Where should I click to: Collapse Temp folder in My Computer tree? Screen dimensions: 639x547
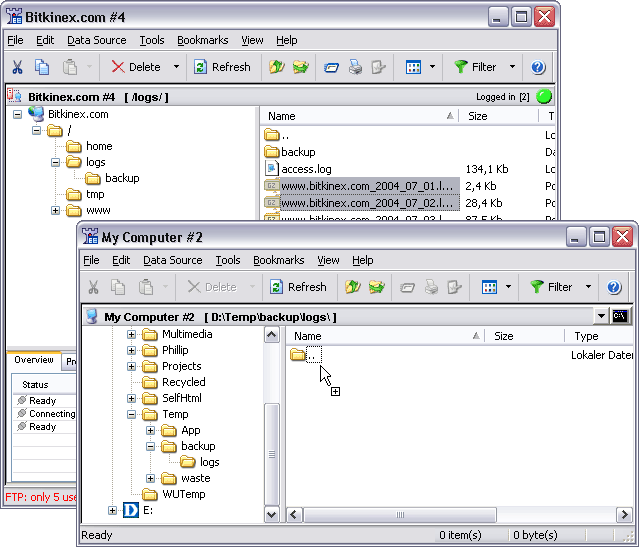tap(131, 415)
